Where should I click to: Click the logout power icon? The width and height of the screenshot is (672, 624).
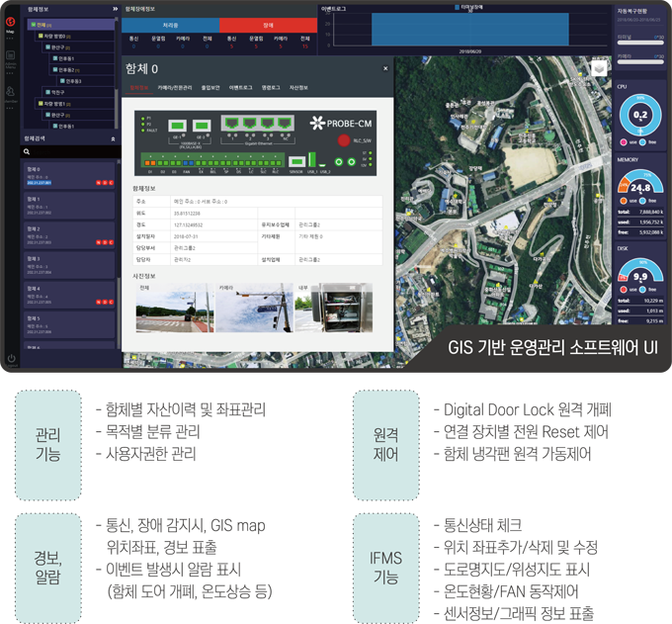pos(10,358)
